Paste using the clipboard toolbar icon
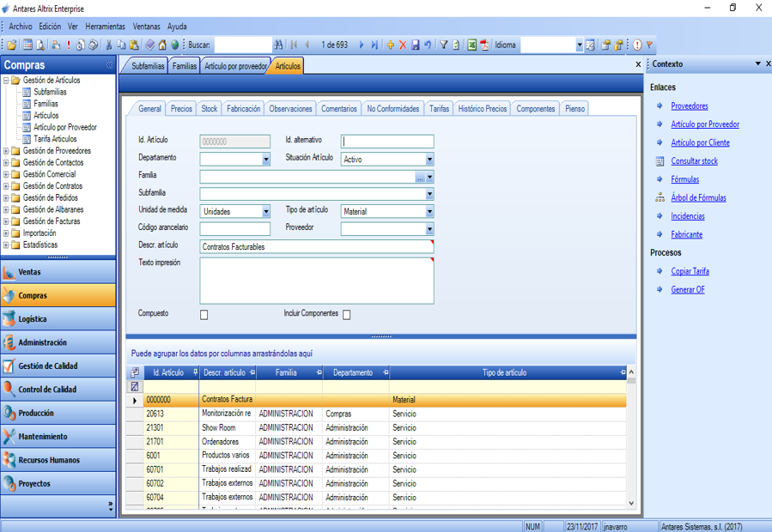Image resolution: width=772 pixels, height=532 pixels. 134,45
